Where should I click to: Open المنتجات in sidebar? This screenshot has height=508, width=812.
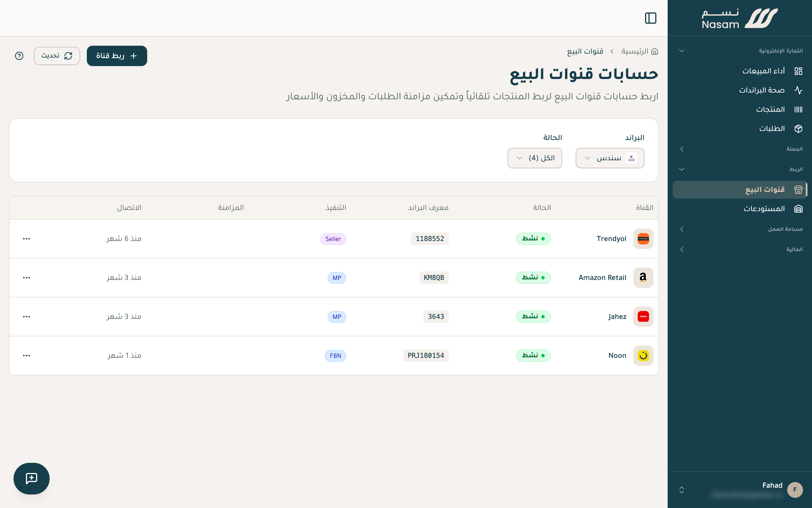pos(740,109)
